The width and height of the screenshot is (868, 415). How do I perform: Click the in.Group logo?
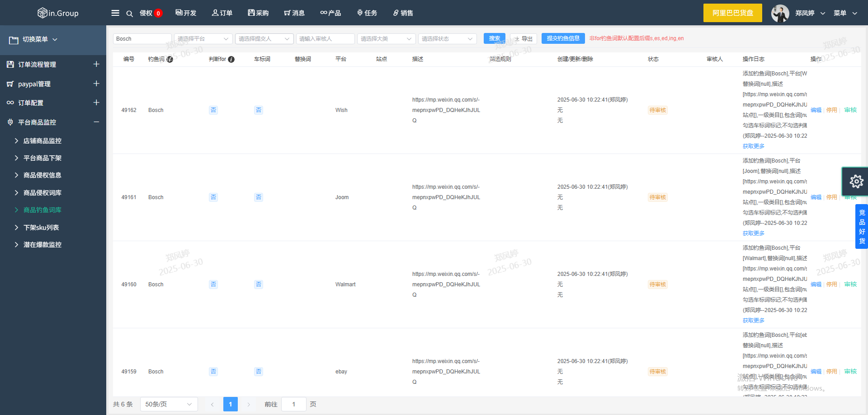58,13
